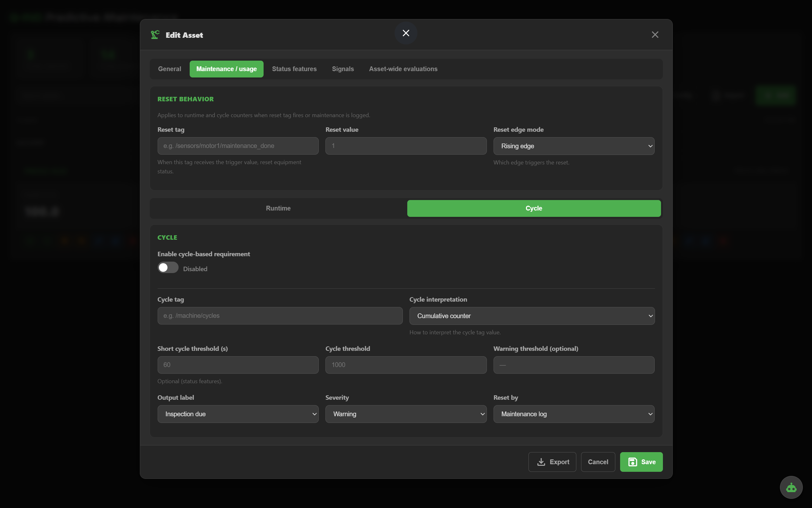The width and height of the screenshot is (812, 508).
Task: Click the Edit Asset title text
Action: (184, 35)
